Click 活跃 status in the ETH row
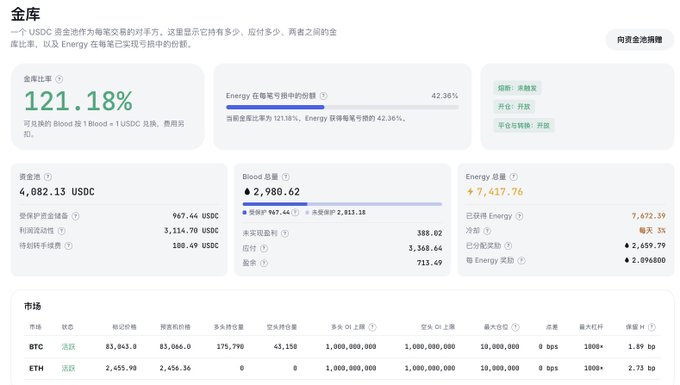680x385 pixels. [x=68, y=368]
